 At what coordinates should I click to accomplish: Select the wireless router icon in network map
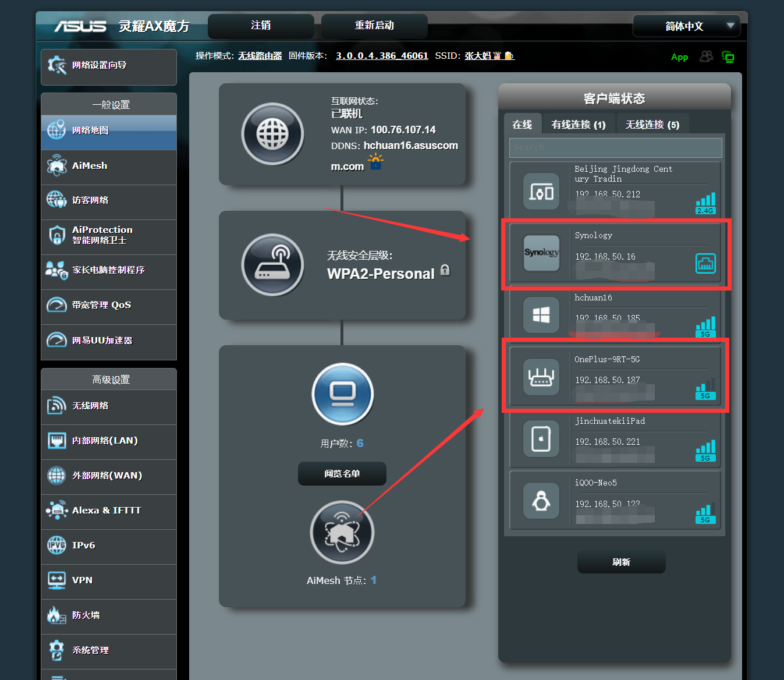click(x=272, y=265)
